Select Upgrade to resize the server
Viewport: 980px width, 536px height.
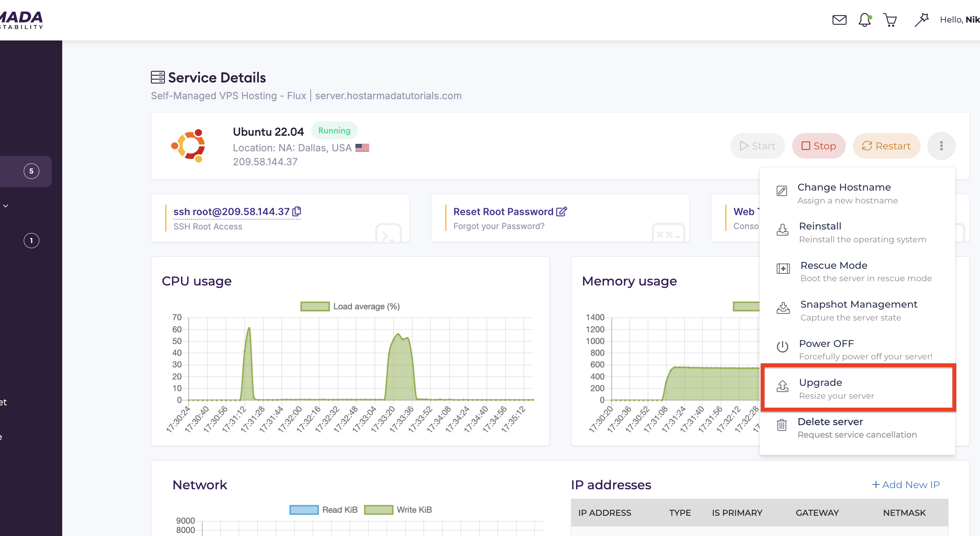(x=858, y=388)
